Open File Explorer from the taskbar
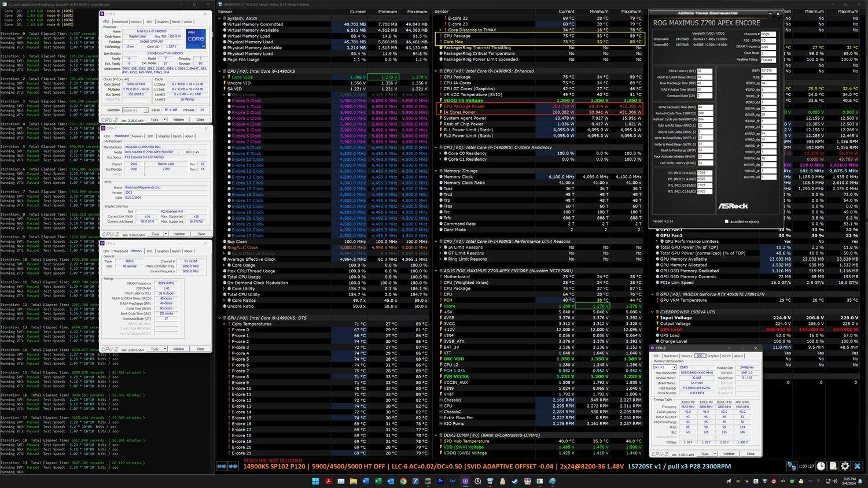The image size is (868, 488). click(354, 481)
